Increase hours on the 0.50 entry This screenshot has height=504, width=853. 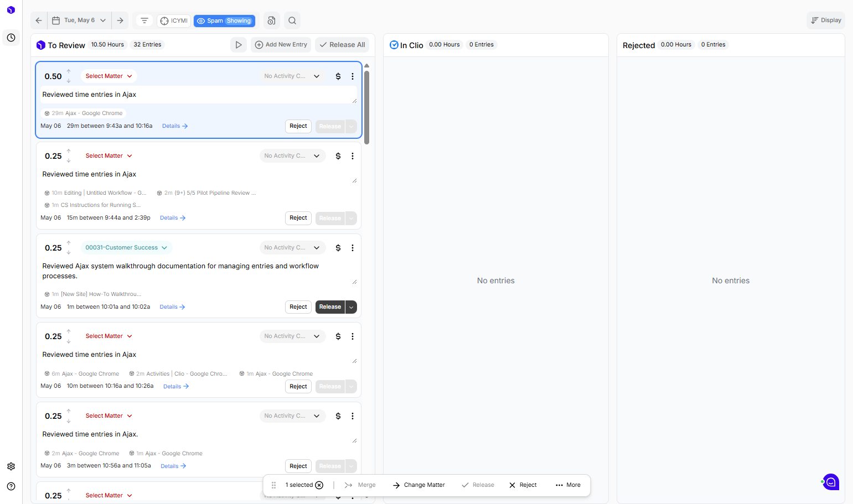pyautogui.click(x=69, y=71)
